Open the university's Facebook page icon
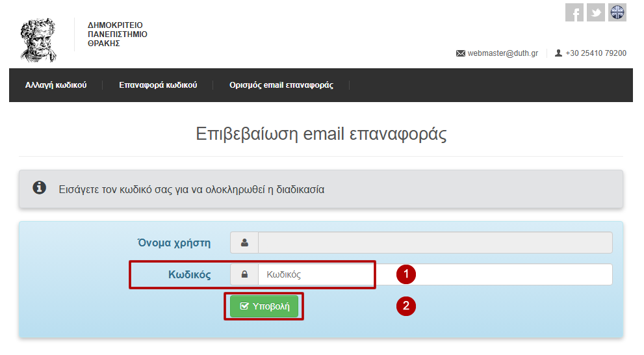Image resolution: width=644 pixels, height=355 pixels. (574, 12)
